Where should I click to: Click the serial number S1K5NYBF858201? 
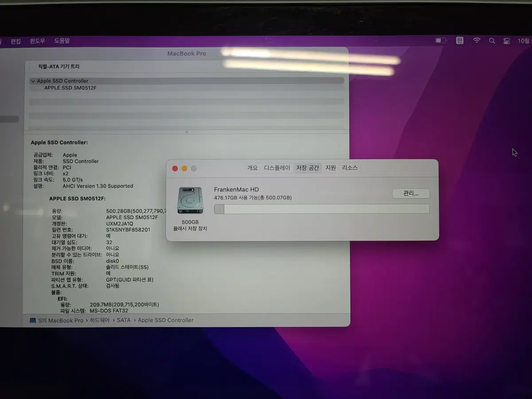point(128,230)
